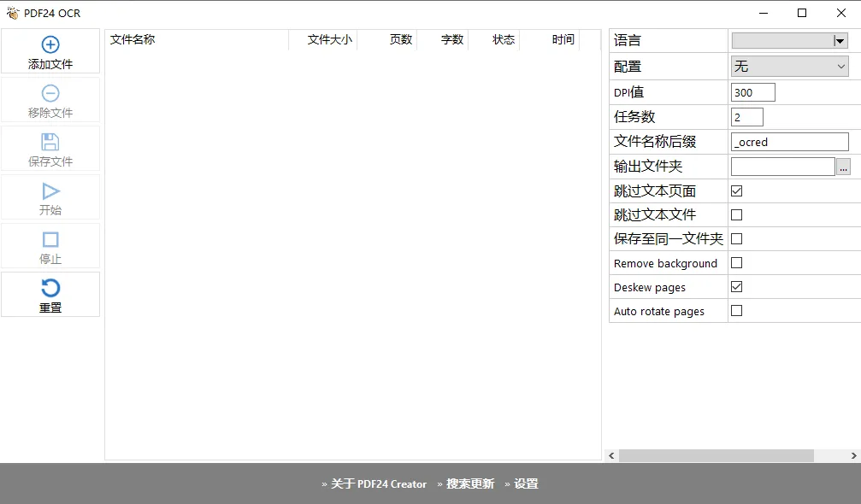Viewport: 861px width, 504px height.
Task: Click the 任务数 input field with 2
Action: (x=746, y=117)
